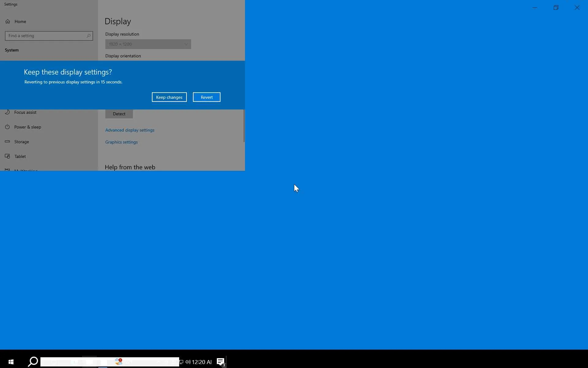Open Graphics settings link

coord(121,142)
